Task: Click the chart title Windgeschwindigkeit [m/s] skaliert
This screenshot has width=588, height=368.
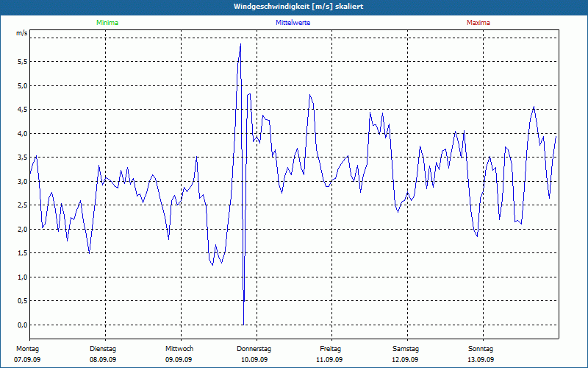Action: (x=298, y=7)
